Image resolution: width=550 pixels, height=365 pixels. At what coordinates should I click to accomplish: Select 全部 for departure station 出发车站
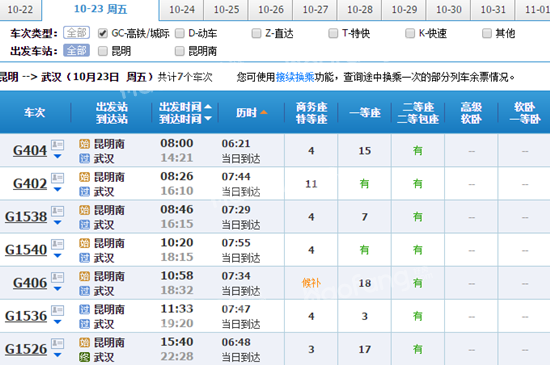pyautogui.click(x=76, y=50)
